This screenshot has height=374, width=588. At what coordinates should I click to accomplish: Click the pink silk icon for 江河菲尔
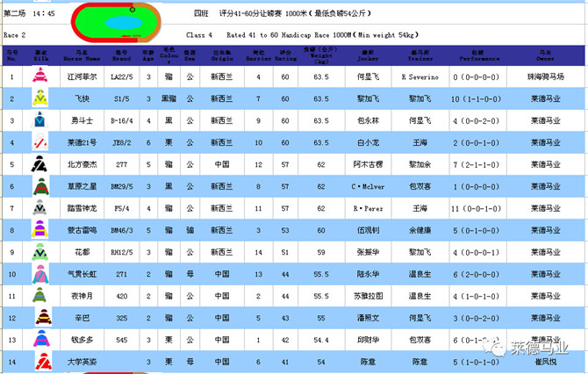[x=39, y=77]
